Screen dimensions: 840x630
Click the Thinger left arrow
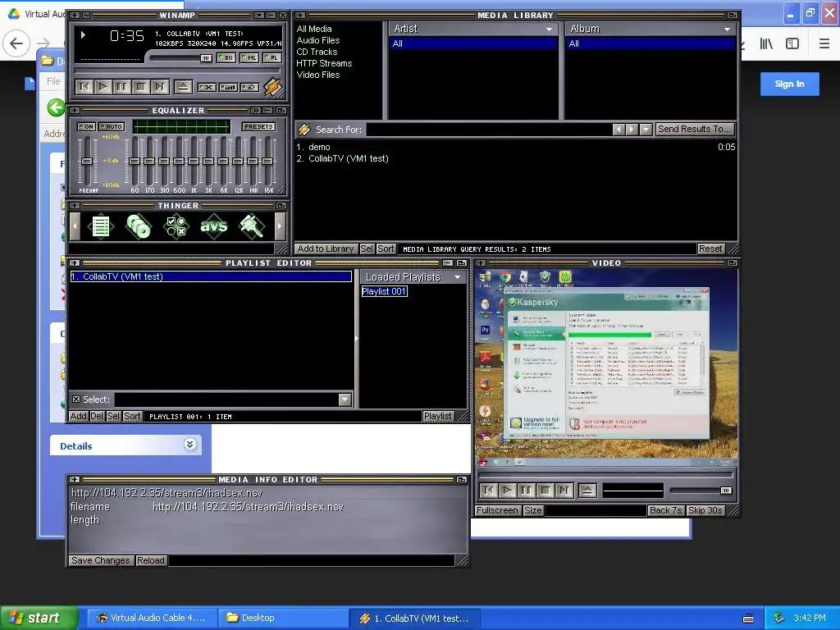75,226
